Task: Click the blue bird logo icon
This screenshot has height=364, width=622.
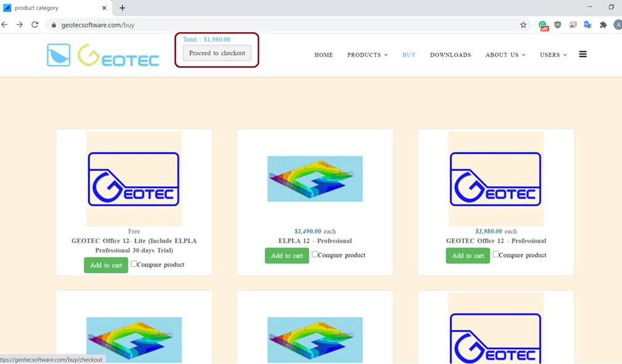Action: [59, 55]
